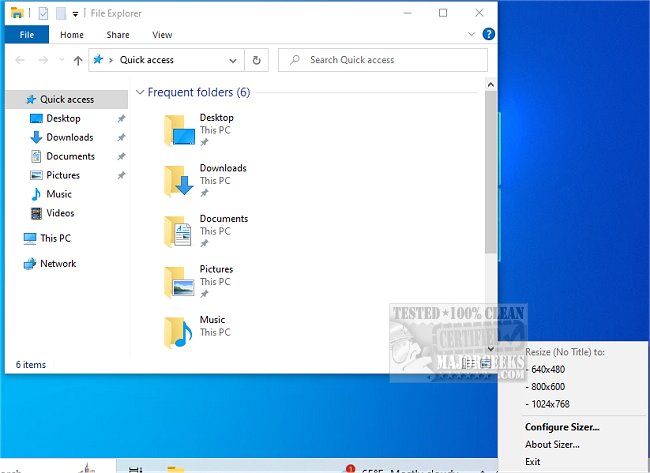
Task: Select the Documents folder icon in Frequent folders
Action: 179,231
